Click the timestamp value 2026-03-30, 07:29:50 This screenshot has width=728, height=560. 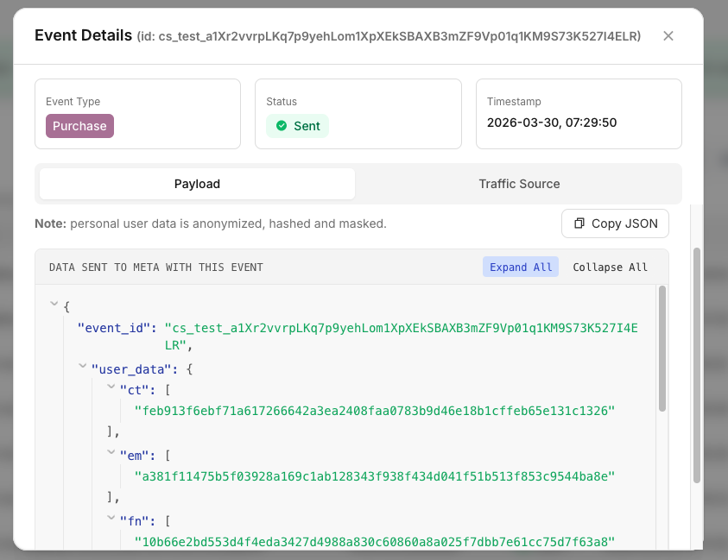point(551,123)
